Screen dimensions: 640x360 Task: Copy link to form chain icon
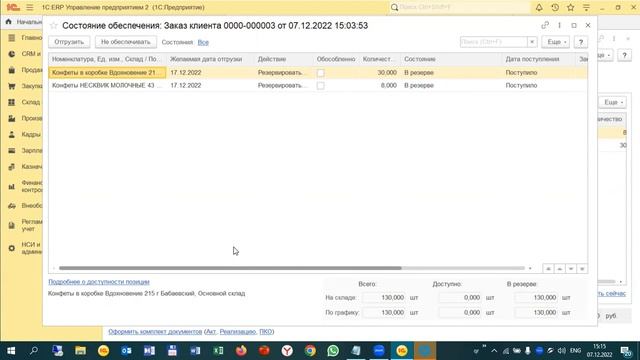click(x=545, y=25)
